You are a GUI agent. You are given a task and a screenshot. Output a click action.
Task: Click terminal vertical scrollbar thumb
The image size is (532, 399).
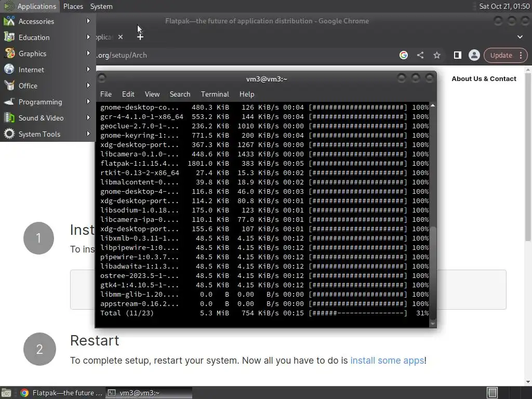point(433,272)
